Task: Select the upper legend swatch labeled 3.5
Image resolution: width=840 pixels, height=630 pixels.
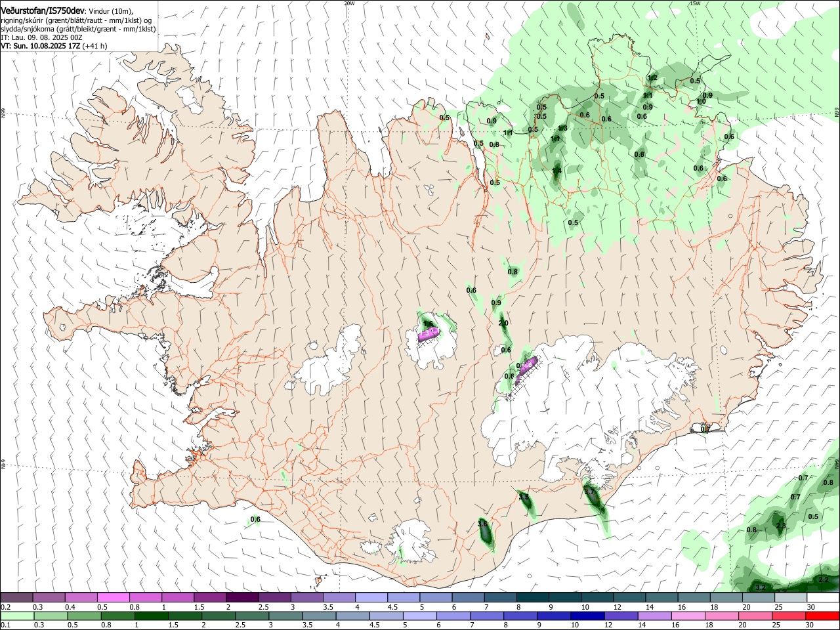Action: (x=339, y=598)
